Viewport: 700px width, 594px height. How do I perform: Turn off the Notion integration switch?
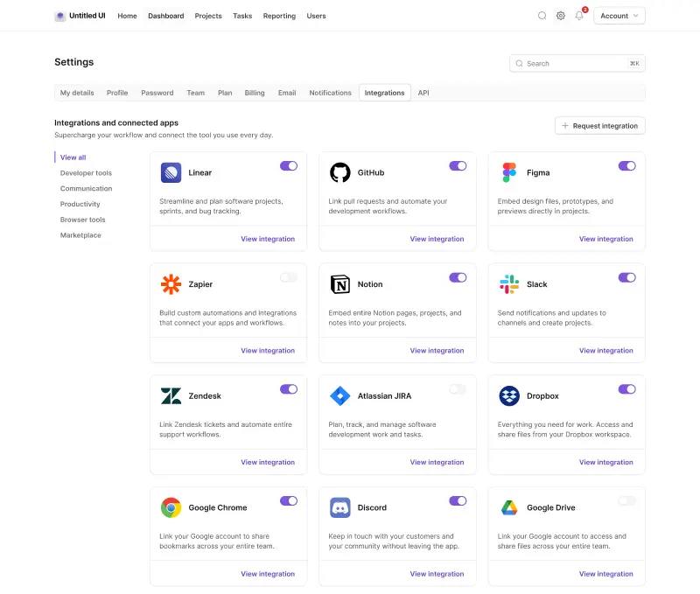click(x=458, y=277)
